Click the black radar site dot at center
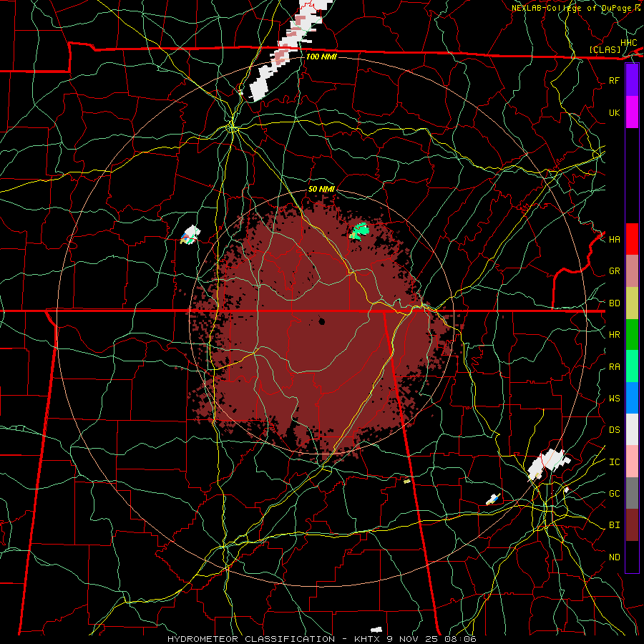This screenshot has height=644, width=644. [322, 321]
